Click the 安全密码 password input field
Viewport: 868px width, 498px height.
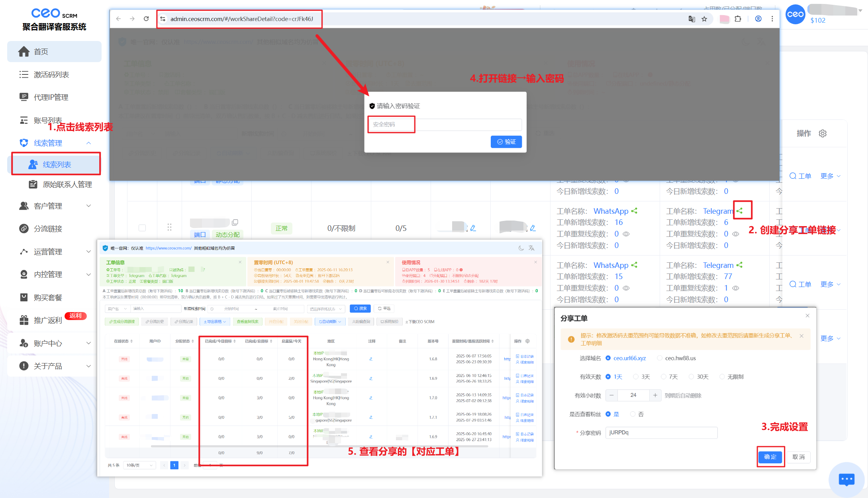(444, 125)
